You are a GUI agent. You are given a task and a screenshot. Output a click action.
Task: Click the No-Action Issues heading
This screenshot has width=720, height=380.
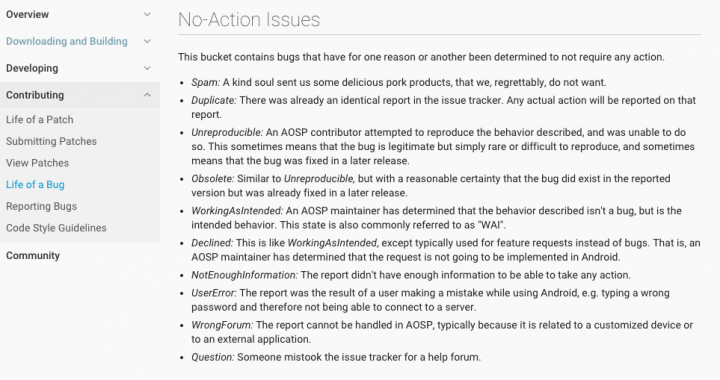[x=249, y=20]
